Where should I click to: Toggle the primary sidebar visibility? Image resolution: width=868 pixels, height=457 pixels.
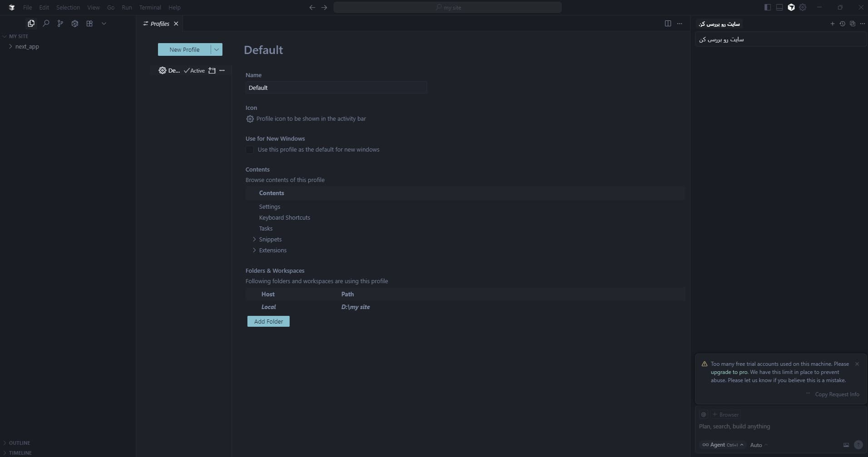(x=768, y=7)
